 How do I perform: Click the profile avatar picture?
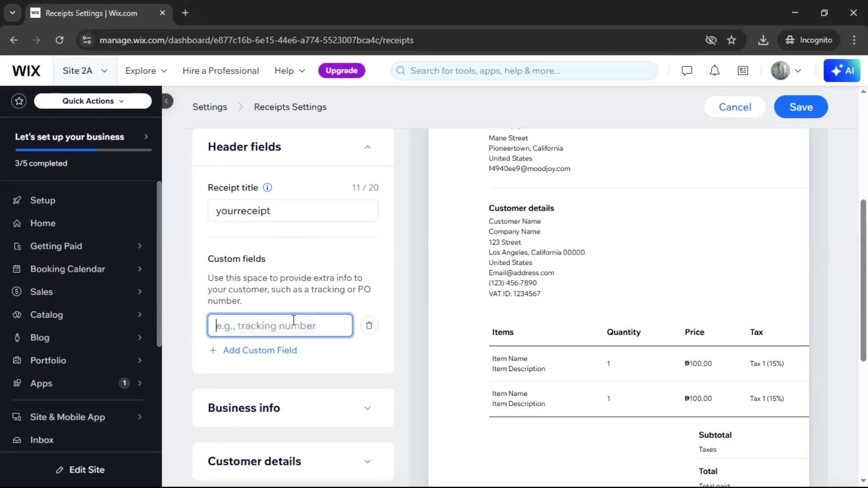(x=780, y=70)
